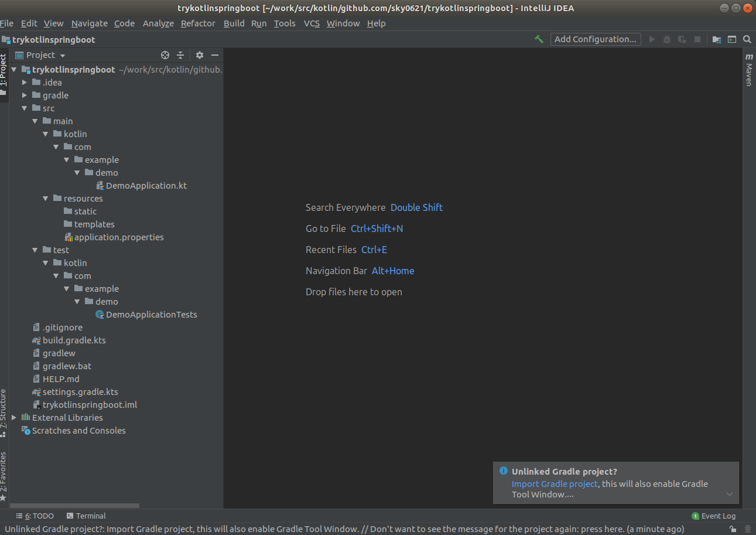Screen dimensions: 756x535
Task: Open Search Everywhere with the magnifier icon
Action: tap(748, 39)
